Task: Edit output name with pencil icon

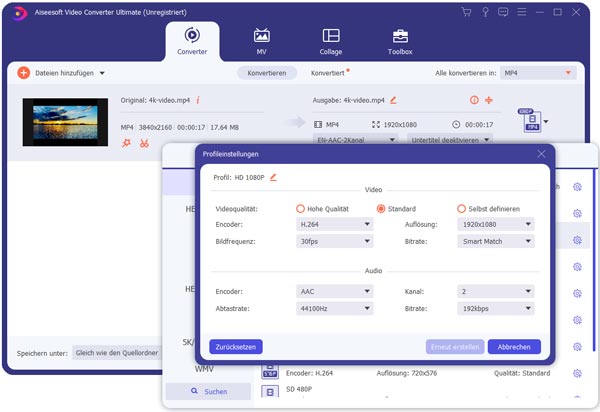Action: (393, 100)
